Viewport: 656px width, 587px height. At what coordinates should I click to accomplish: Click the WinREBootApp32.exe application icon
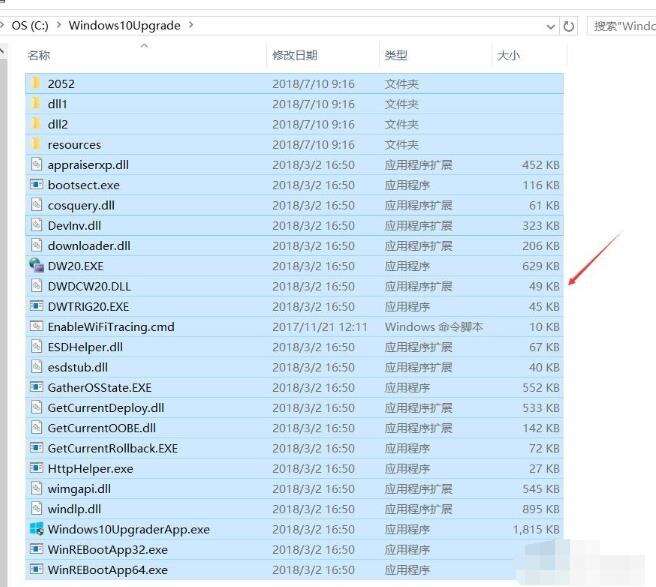pos(36,549)
